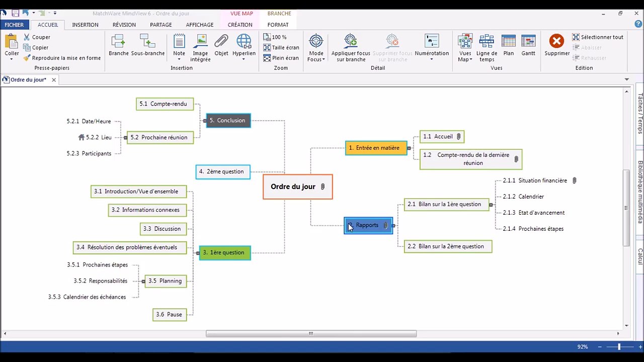Switch to the AFFICHAGE tab
This screenshot has width=644, height=362.
click(200, 25)
